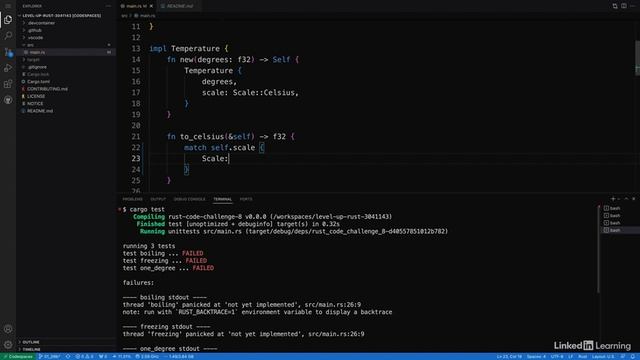Expand the .vscode folder
640x360 pixels.
coord(35,38)
